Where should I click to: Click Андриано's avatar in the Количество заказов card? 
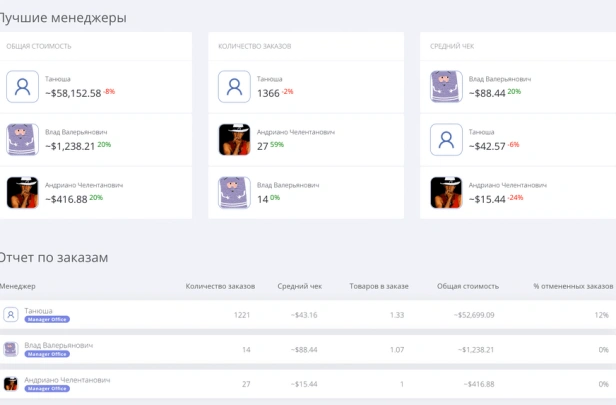coord(234,139)
